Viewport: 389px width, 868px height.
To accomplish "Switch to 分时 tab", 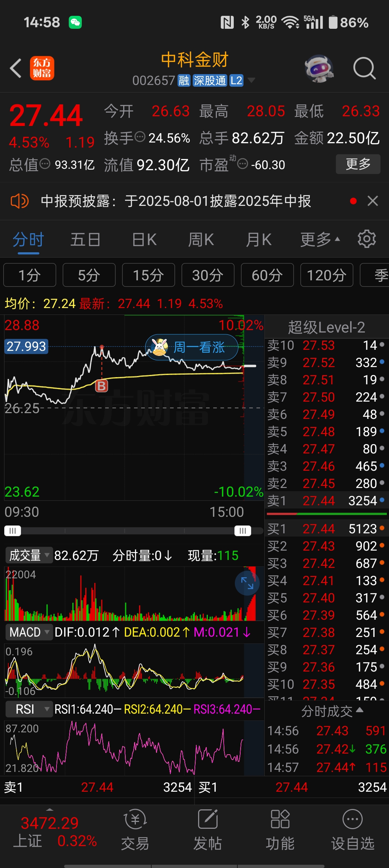I will 28,239.
